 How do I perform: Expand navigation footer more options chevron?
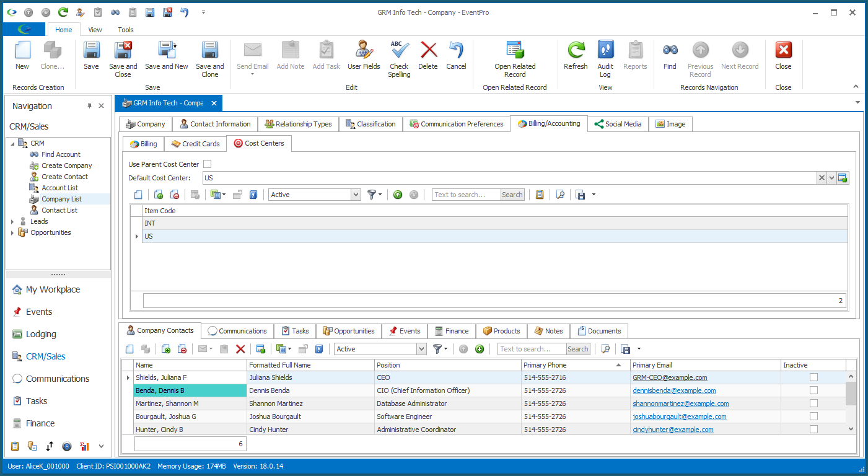point(102,446)
